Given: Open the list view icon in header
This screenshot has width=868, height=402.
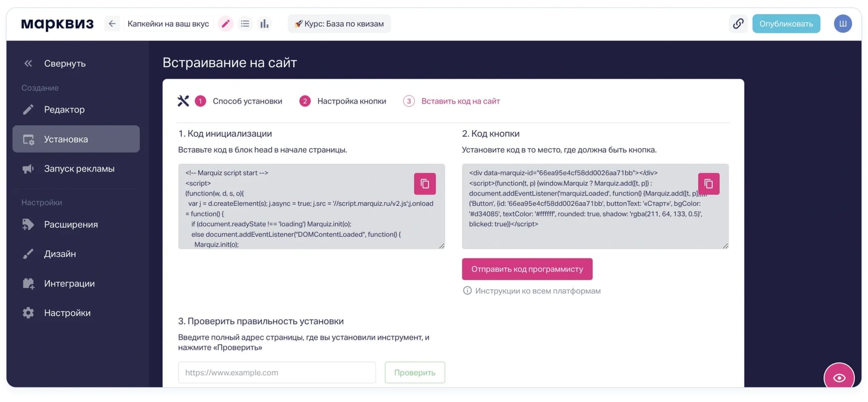Looking at the screenshot, I should [245, 23].
